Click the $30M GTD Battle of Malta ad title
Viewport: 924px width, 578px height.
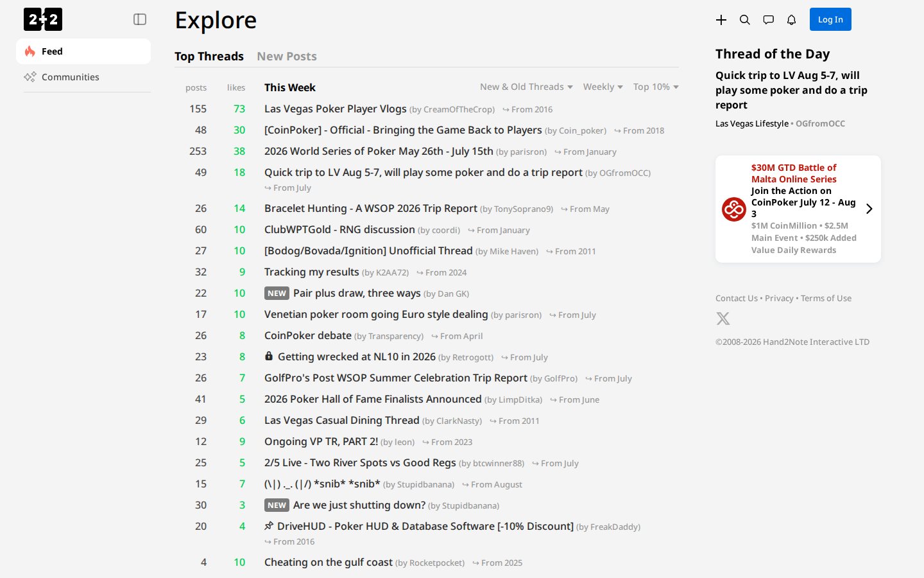tap(794, 173)
